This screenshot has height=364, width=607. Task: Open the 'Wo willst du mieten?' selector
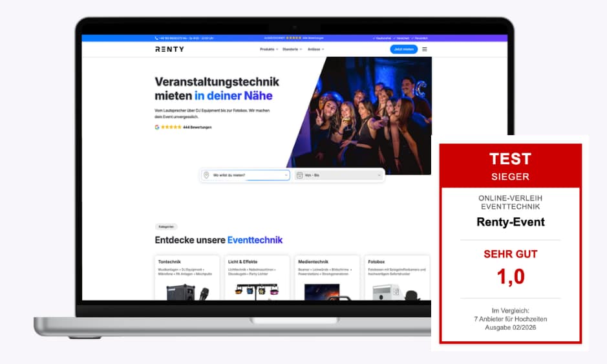pyautogui.click(x=246, y=175)
